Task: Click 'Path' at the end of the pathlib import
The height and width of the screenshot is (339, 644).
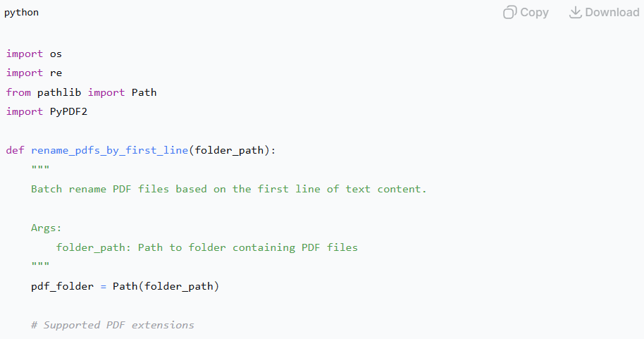Action: click(x=144, y=92)
